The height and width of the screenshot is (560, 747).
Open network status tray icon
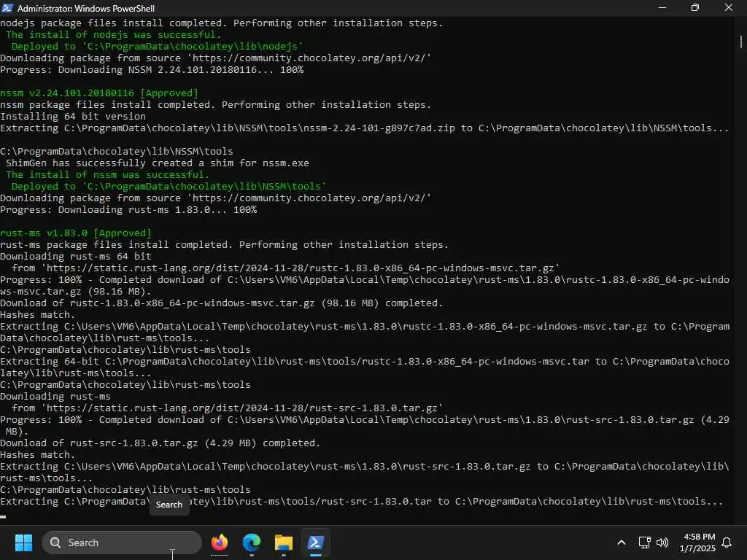tap(644, 542)
